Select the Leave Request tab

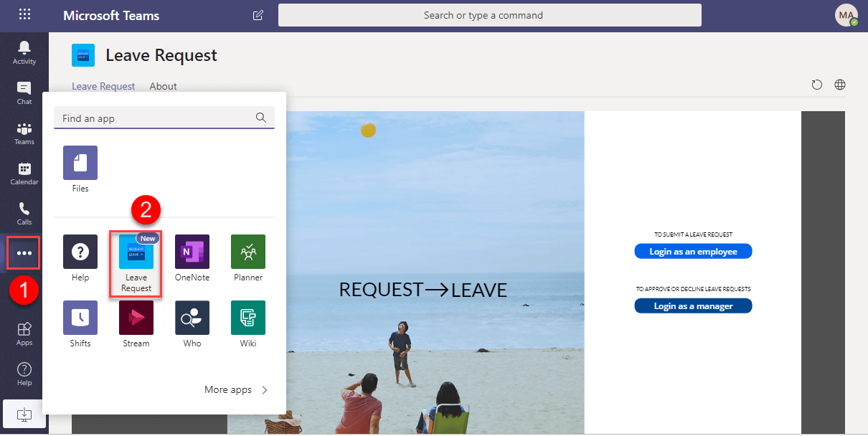(103, 86)
